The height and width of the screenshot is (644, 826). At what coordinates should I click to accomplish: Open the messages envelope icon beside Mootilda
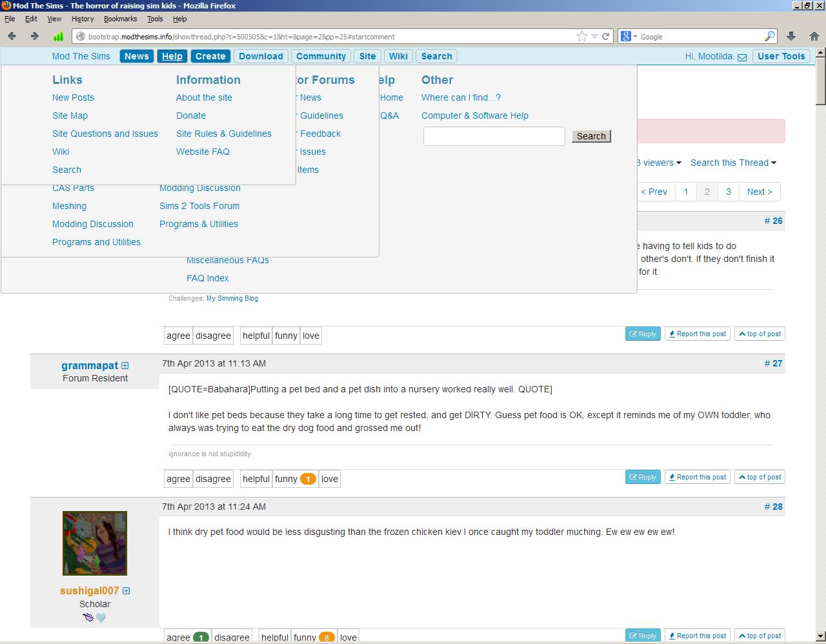click(742, 57)
